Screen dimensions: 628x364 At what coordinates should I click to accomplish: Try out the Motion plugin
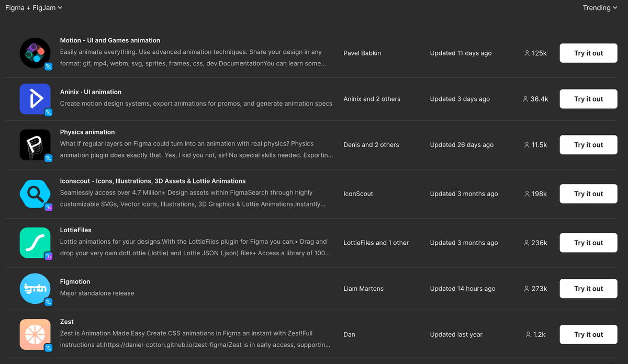point(588,53)
